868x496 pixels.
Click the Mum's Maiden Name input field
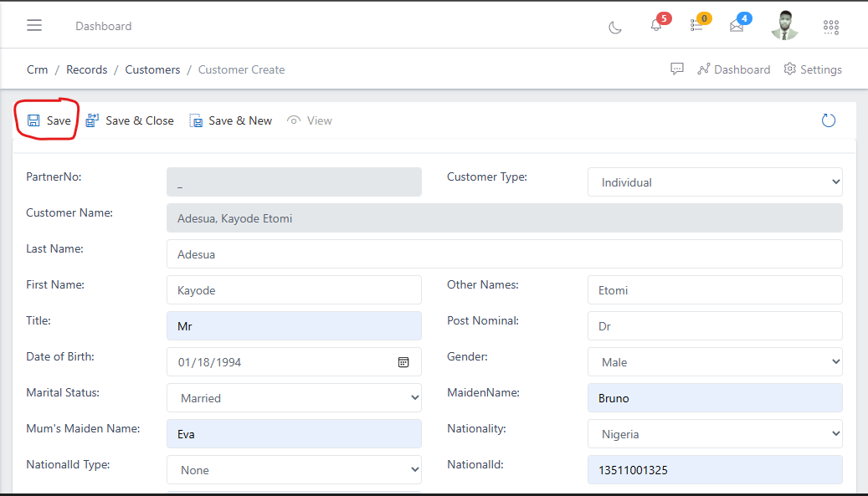[294, 433]
